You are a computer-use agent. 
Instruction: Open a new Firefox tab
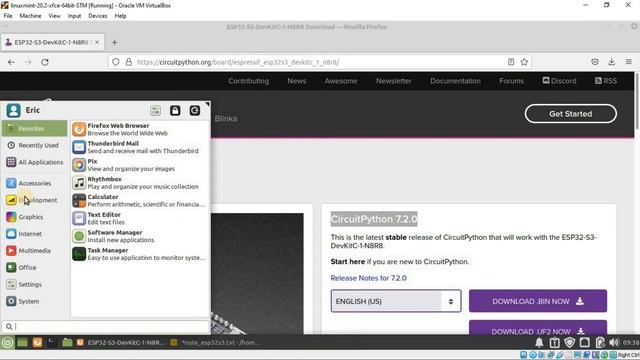point(114,42)
